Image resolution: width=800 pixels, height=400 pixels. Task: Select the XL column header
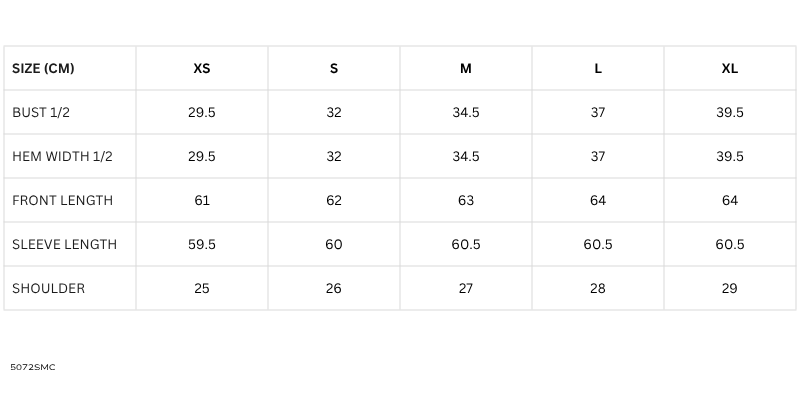[730, 69]
